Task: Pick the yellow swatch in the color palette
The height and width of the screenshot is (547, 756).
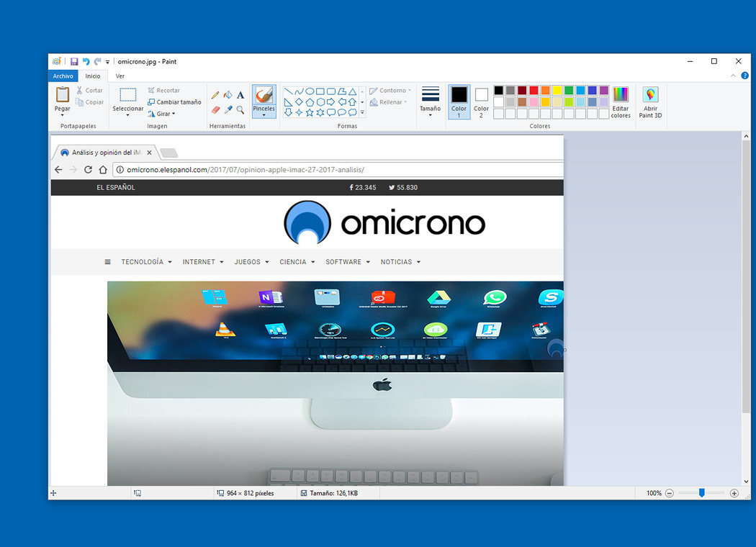Action: click(557, 91)
